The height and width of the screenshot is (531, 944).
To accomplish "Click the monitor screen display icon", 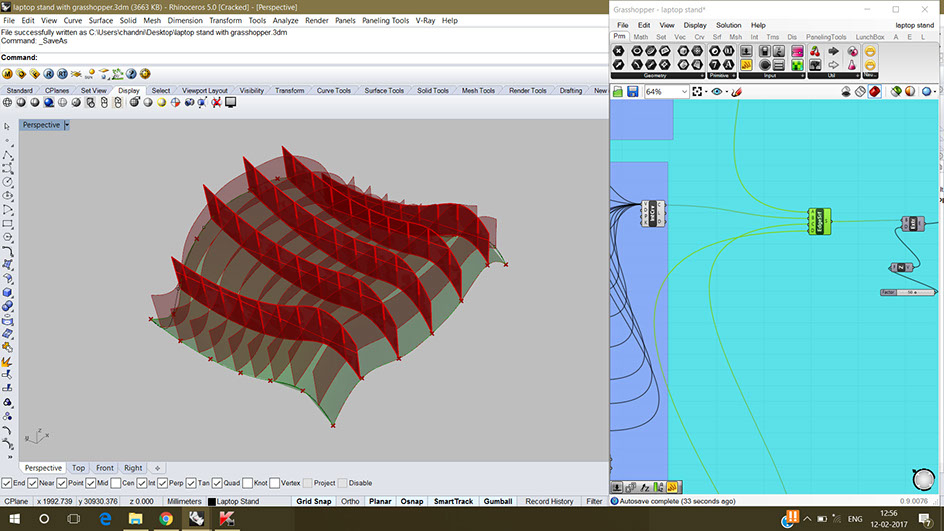I will pyautogui.click(x=231, y=102).
